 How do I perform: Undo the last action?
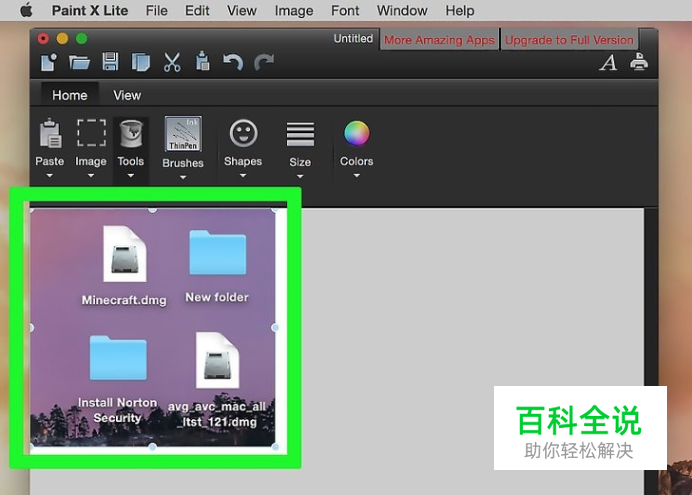pyautogui.click(x=233, y=62)
